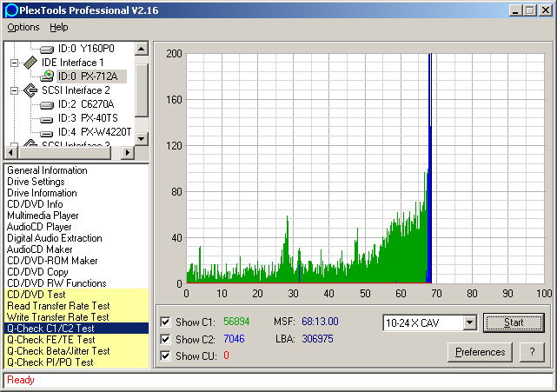Open AudioCD Maker

pos(39,249)
